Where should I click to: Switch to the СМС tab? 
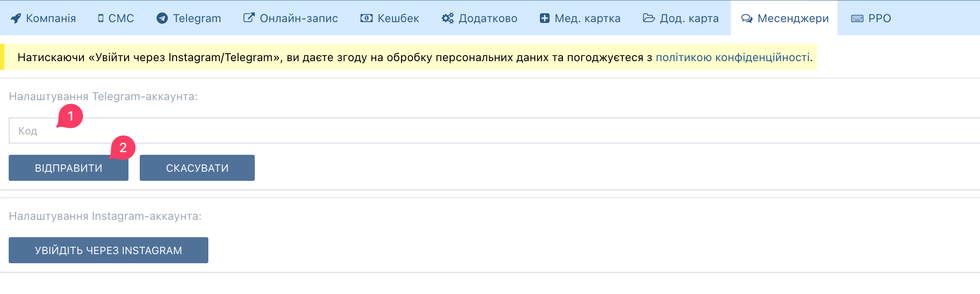(x=121, y=18)
